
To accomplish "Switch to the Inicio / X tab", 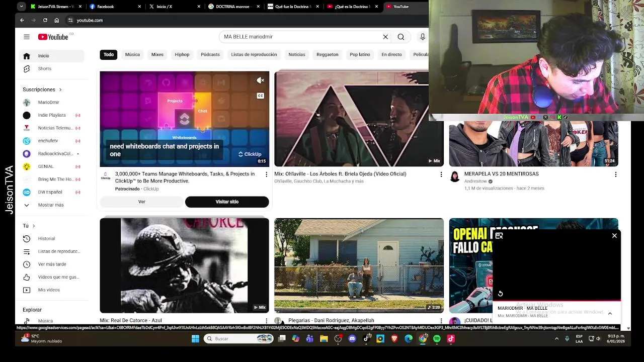I will (175, 7).
